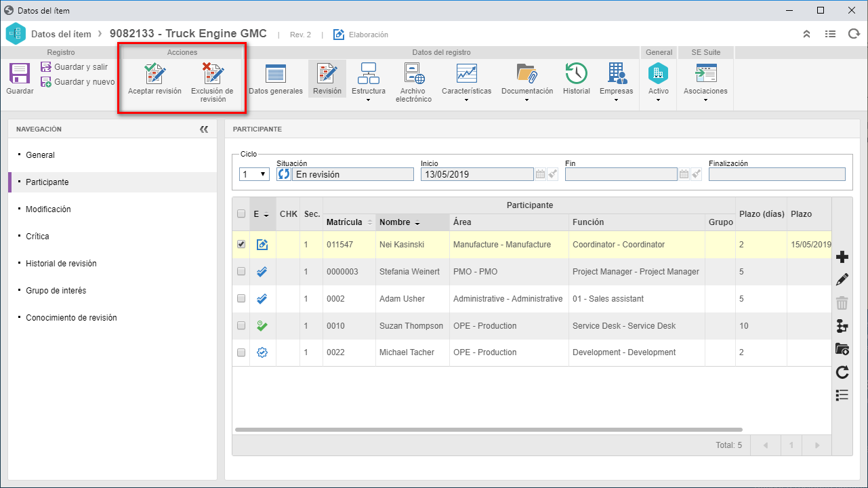Click the reload icon in header
The image size is (868, 488).
pos(854,34)
